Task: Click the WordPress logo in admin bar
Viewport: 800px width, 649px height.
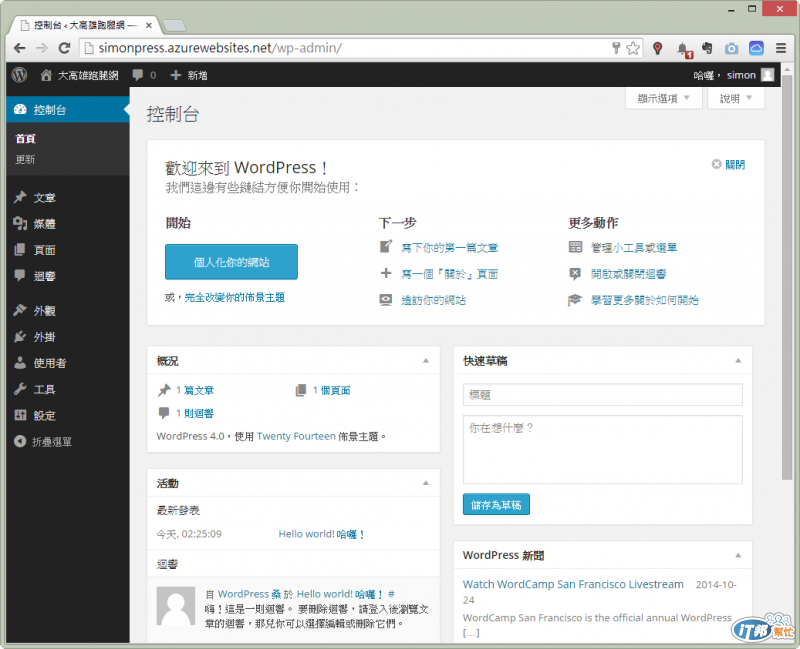Action: pos(19,75)
